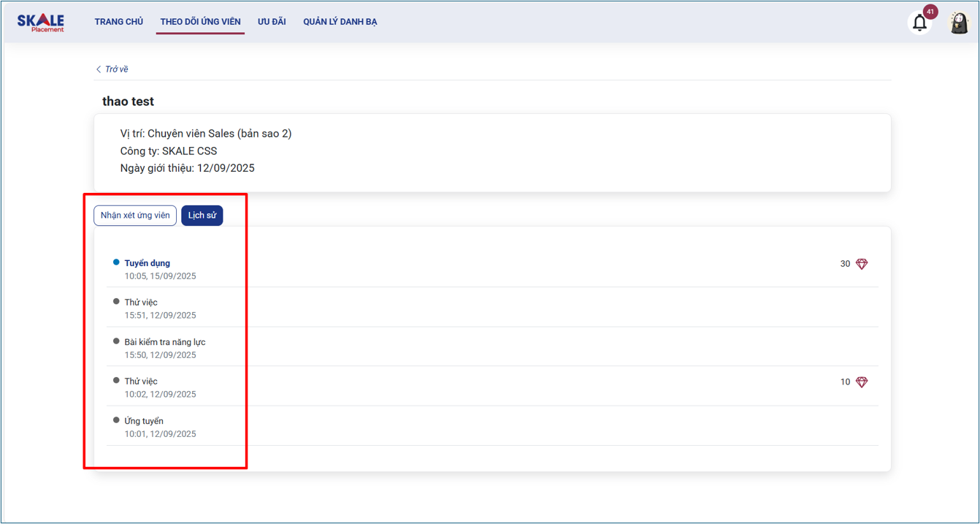Click the back chevron arrow icon
This screenshot has width=980, height=524.
point(99,69)
